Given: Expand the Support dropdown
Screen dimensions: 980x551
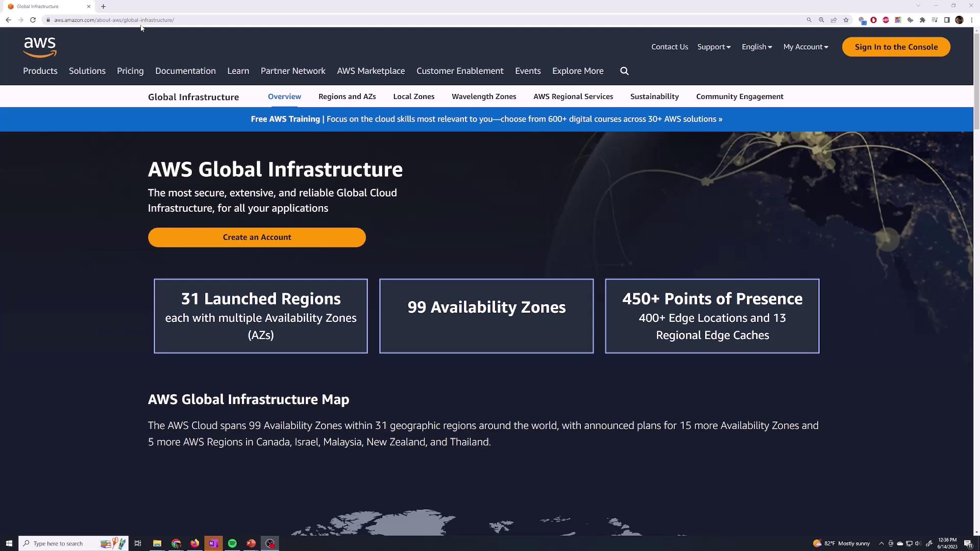Looking at the screenshot, I should 714,47.
